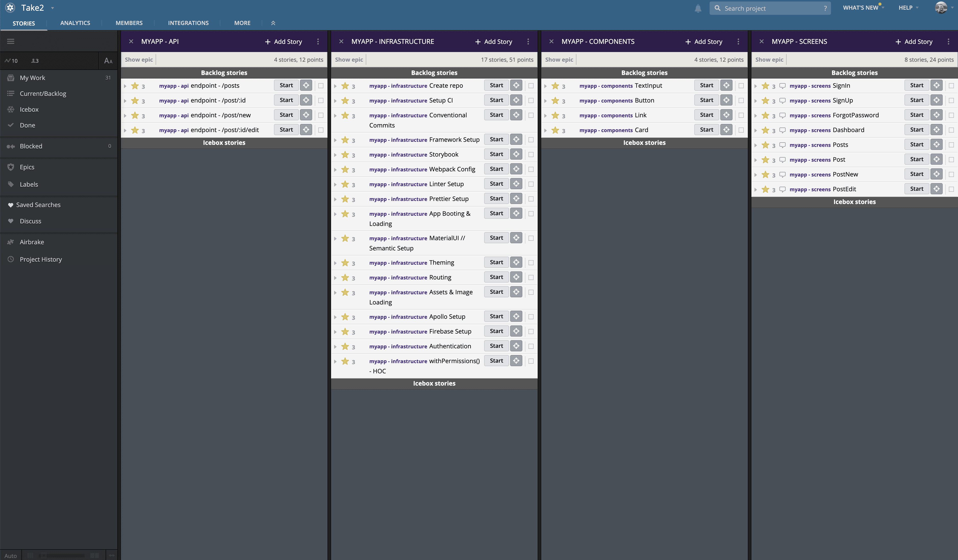Select checkbox for SignUp screen story
Image resolution: width=958 pixels, height=560 pixels.
952,100
